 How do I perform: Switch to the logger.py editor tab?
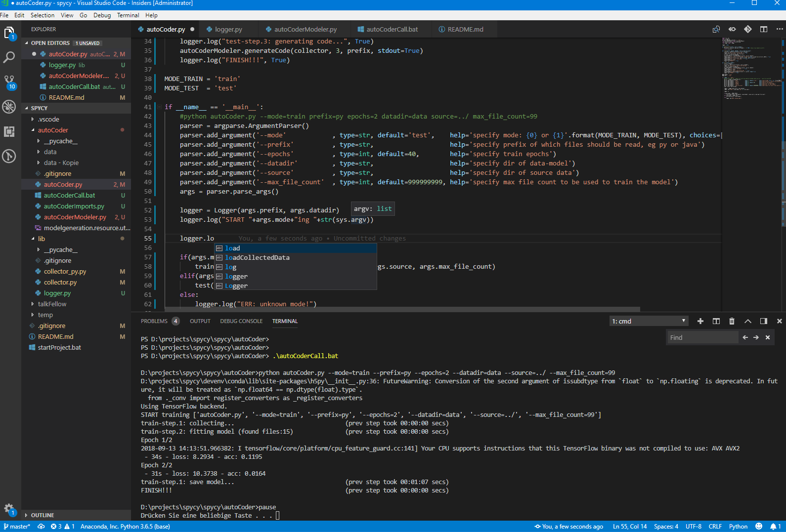228,29
